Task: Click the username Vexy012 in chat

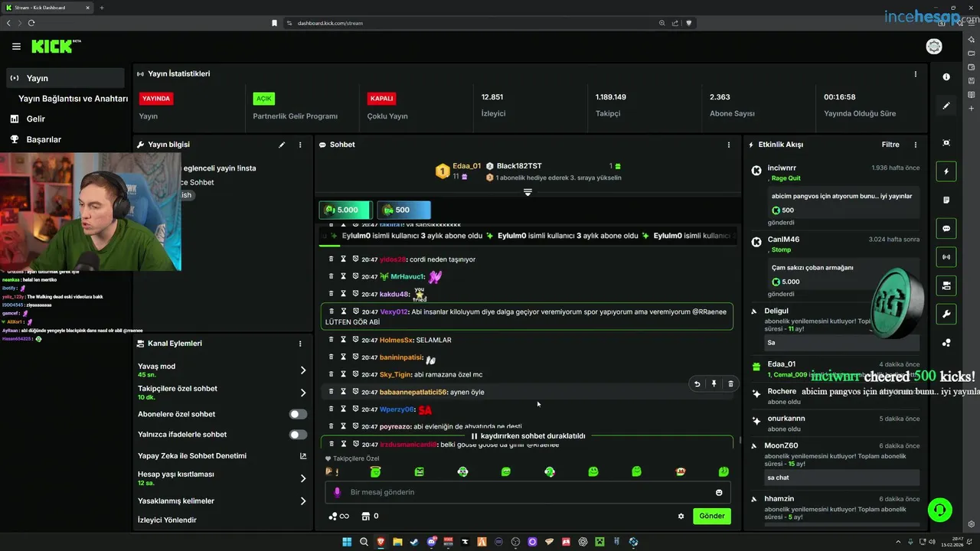Action: (394, 312)
